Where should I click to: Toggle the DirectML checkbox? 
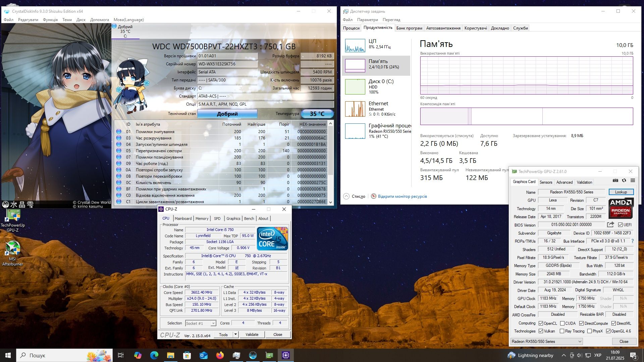(613, 323)
